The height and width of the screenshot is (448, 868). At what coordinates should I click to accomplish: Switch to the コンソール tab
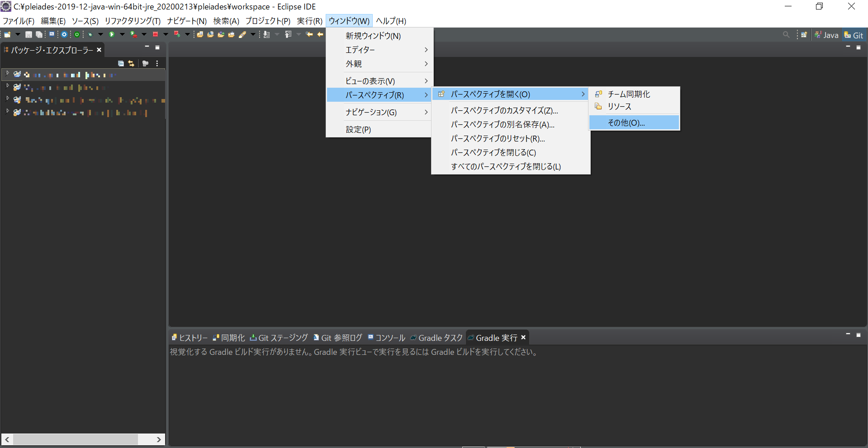point(387,338)
